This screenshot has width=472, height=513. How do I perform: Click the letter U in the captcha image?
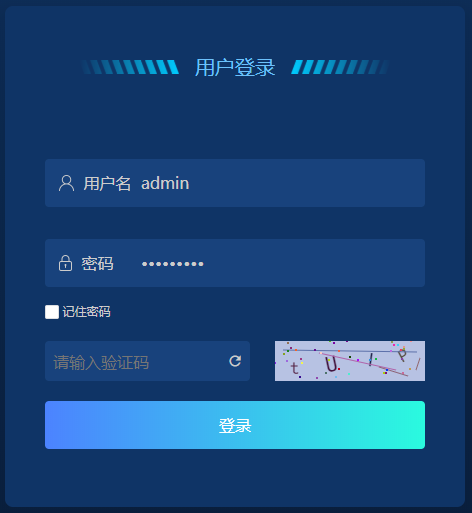[x=332, y=364]
